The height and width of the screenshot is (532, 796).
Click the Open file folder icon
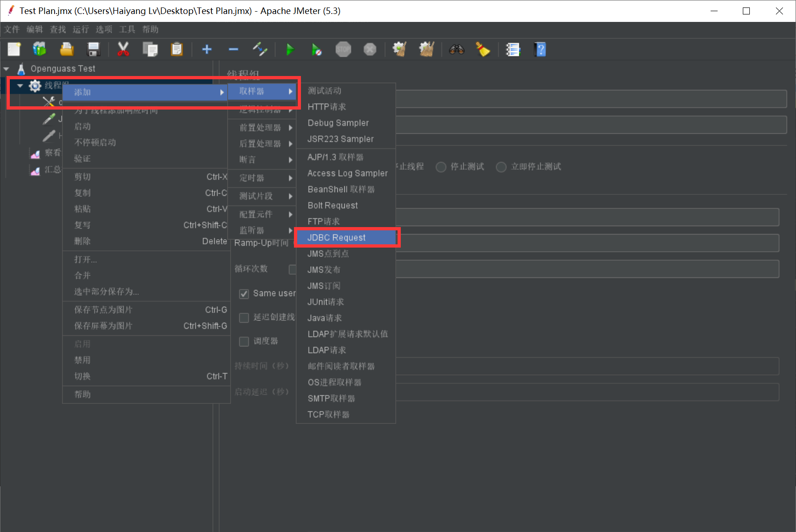tap(67, 49)
